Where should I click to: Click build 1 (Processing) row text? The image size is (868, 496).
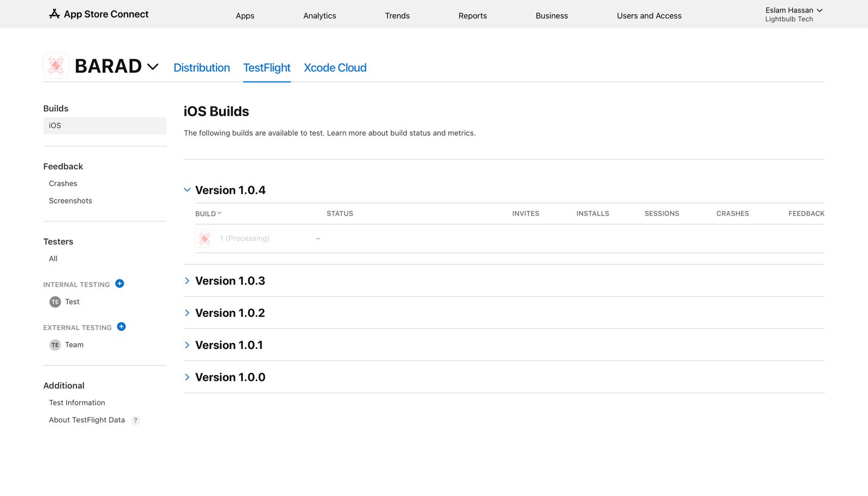245,238
